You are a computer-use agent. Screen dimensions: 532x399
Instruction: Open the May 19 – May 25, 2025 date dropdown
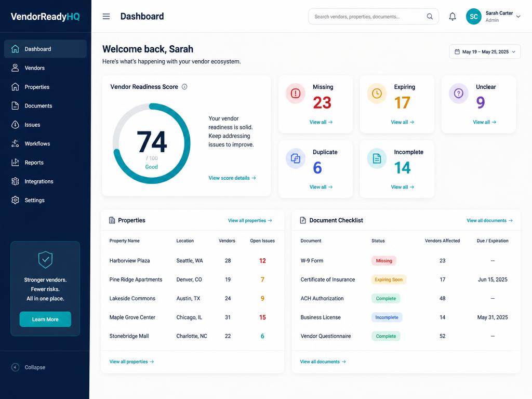pyautogui.click(x=485, y=51)
